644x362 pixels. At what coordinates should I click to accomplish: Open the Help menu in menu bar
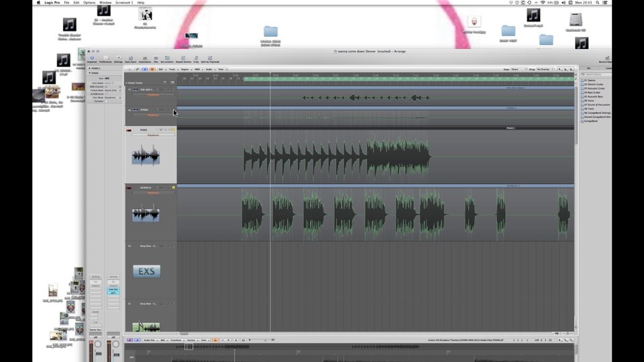pos(141,3)
